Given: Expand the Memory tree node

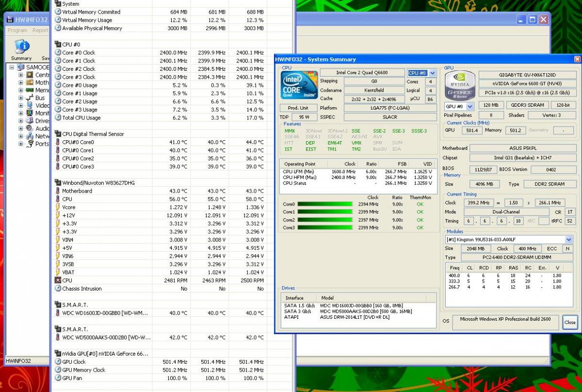Looking at the screenshot, I should click(x=21, y=90).
